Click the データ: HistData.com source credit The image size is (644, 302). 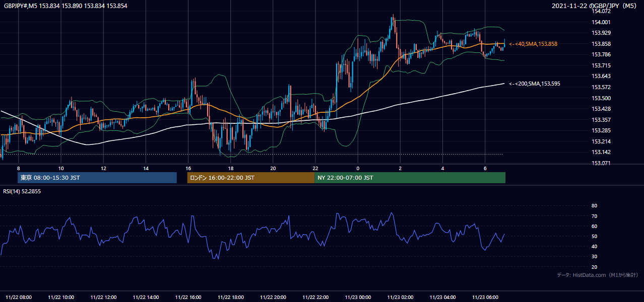click(597, 275)
